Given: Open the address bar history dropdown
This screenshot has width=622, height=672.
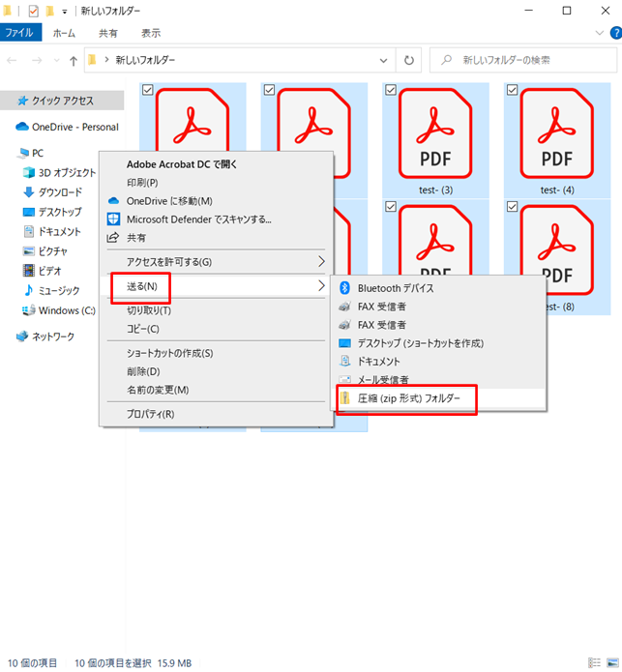Looking at the screenshot, I should click(x=387, y=60).
